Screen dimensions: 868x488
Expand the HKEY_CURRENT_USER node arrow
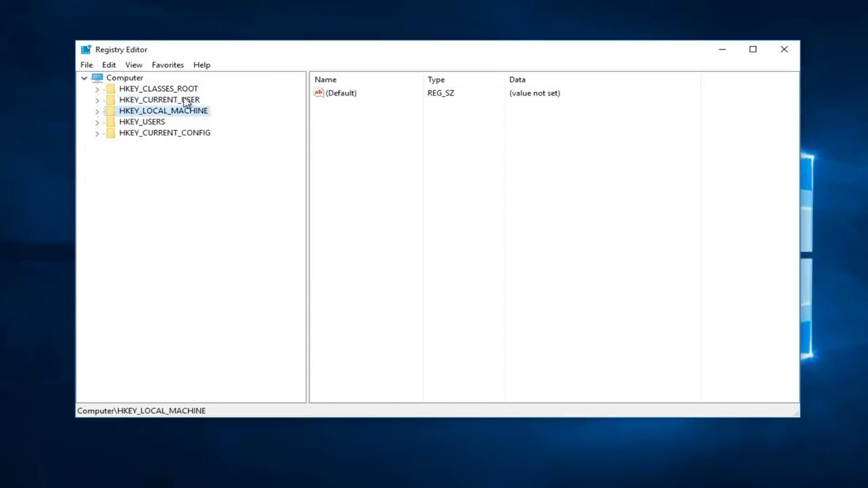97,100
